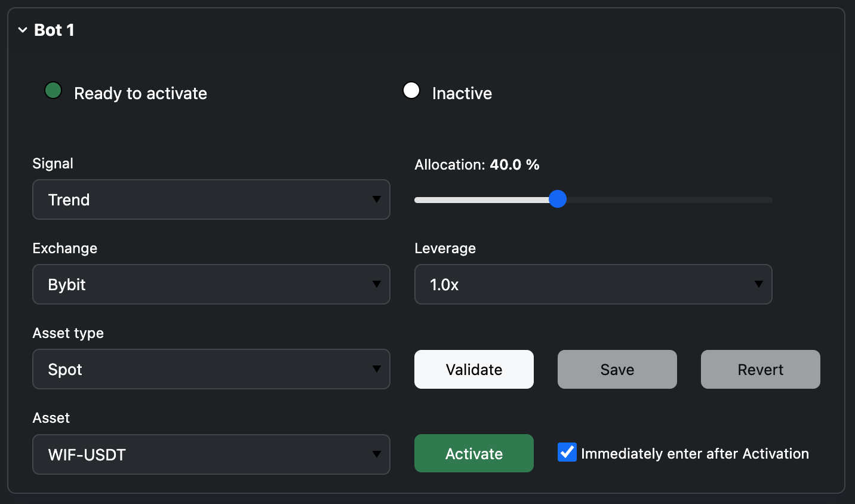Click the Allocation: 40.0 % label
Screen dimensions: 855x504
click(x=477, y=165)
